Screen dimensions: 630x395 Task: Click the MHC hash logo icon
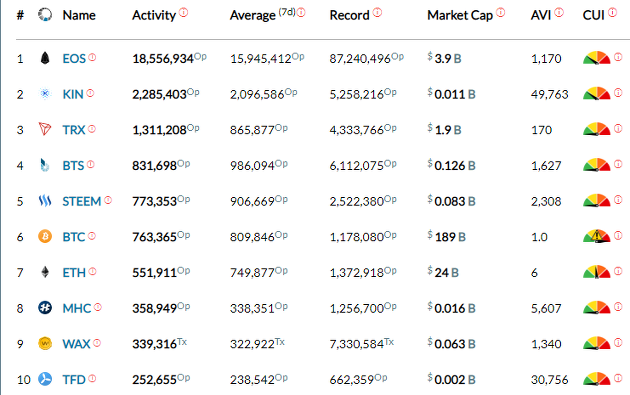tap(45, 308)
